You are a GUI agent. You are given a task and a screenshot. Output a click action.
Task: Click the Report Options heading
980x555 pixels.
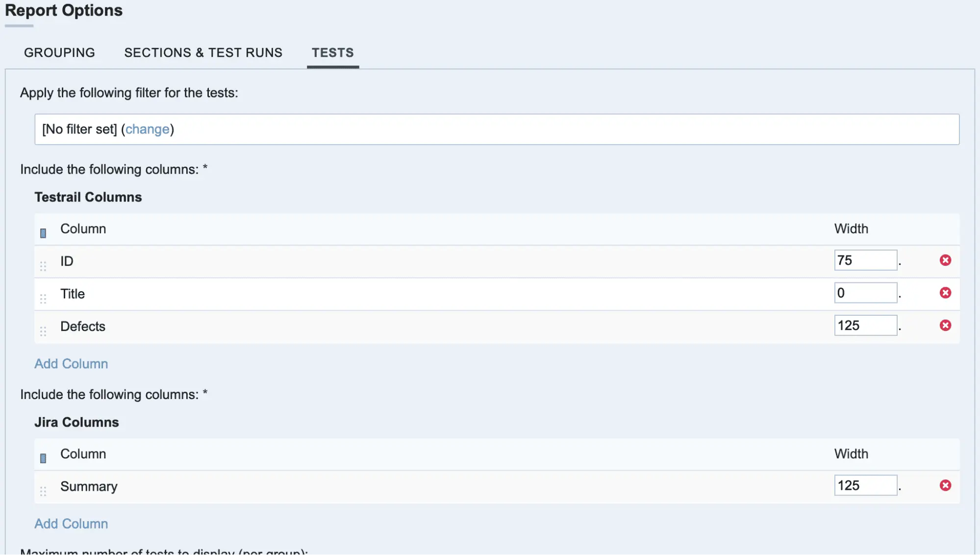pyautogui.click(x=64, y=10)
